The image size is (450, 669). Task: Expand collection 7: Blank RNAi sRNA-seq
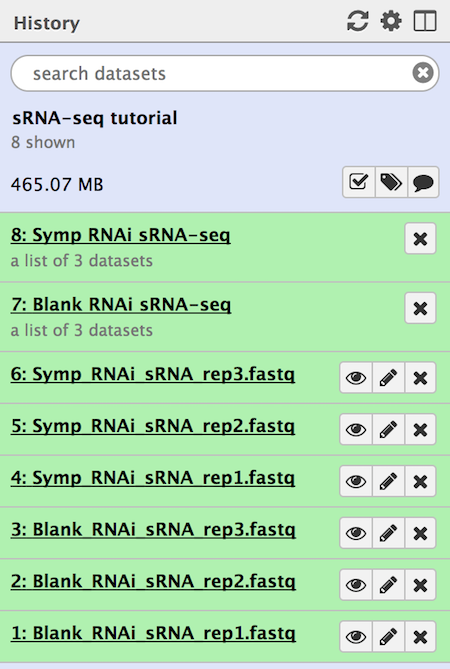click(x=121, y=305)
